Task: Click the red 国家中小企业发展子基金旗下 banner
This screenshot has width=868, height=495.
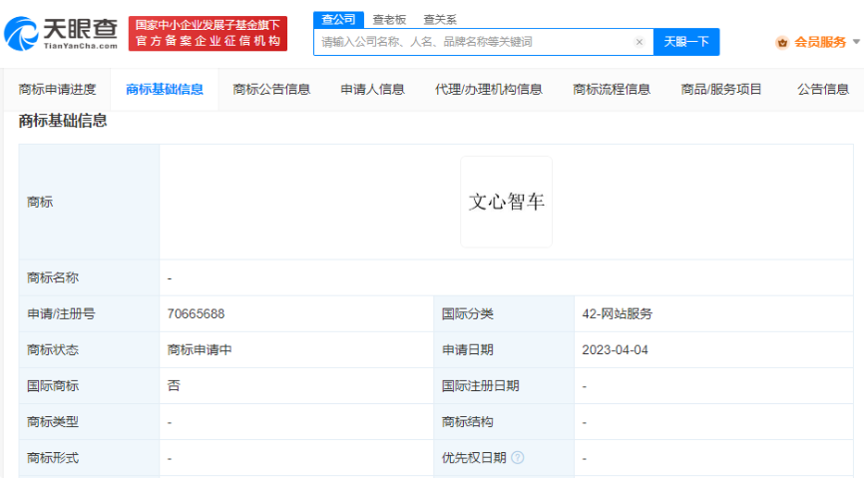Action: (x=208, y=33)
